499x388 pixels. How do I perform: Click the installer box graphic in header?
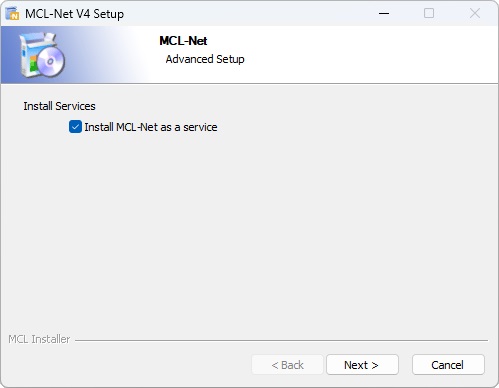coord(41,55)
